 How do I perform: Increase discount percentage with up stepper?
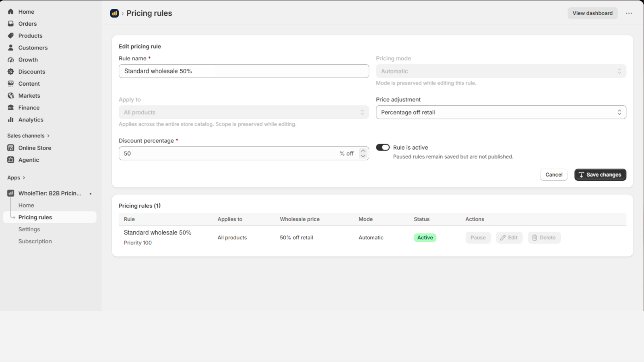pyautogui.click(x=363, y=150)
